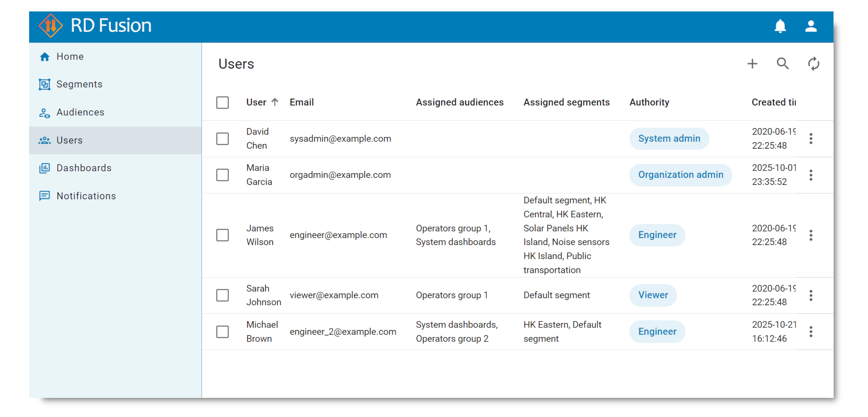Open the three-dot menu for Maria Garcia
The image size is (868, 417).
(x=811, y=175)
